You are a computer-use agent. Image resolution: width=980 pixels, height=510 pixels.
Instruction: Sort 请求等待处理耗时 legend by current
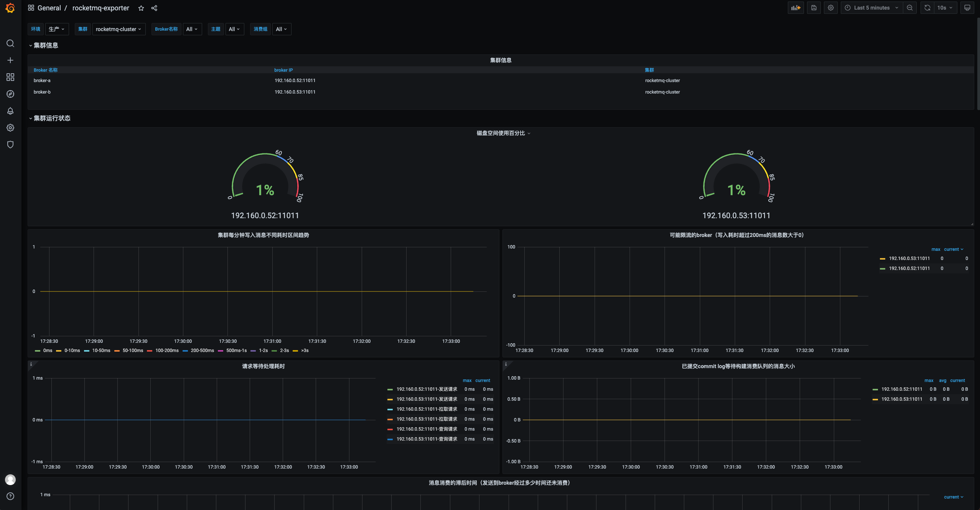(483, 380)
